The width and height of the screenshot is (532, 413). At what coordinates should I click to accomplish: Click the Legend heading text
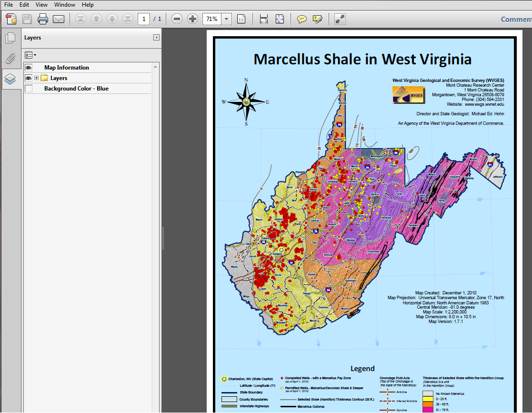point(362,368)
